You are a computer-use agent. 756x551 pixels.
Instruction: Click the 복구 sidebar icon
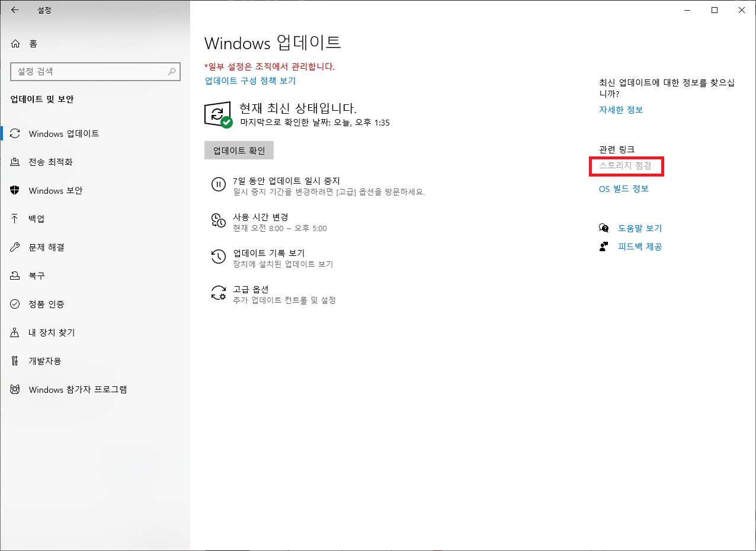click(x=16, y=276)
